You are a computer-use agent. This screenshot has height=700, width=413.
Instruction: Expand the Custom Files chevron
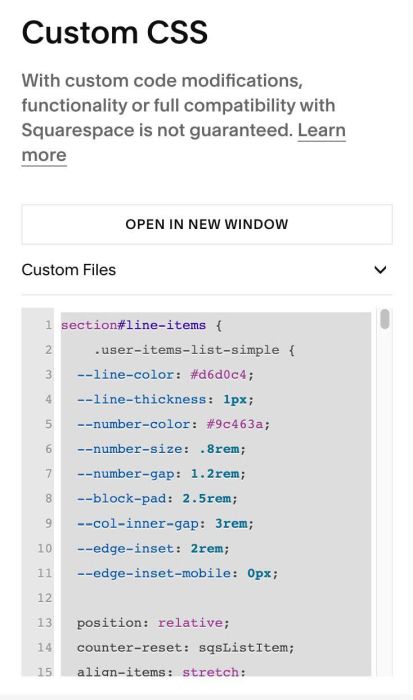[380, 270]
